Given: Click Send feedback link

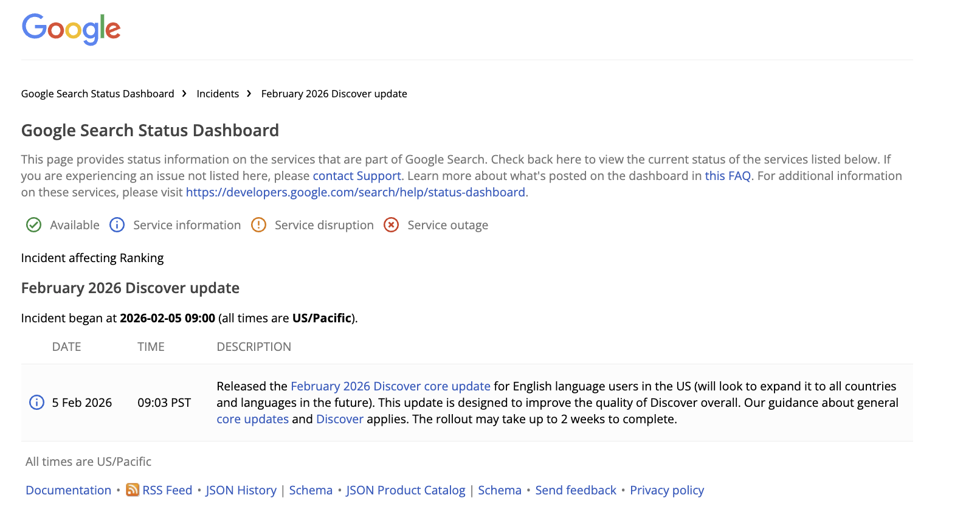Looking at the screenshot, I should tap(576, 490).
